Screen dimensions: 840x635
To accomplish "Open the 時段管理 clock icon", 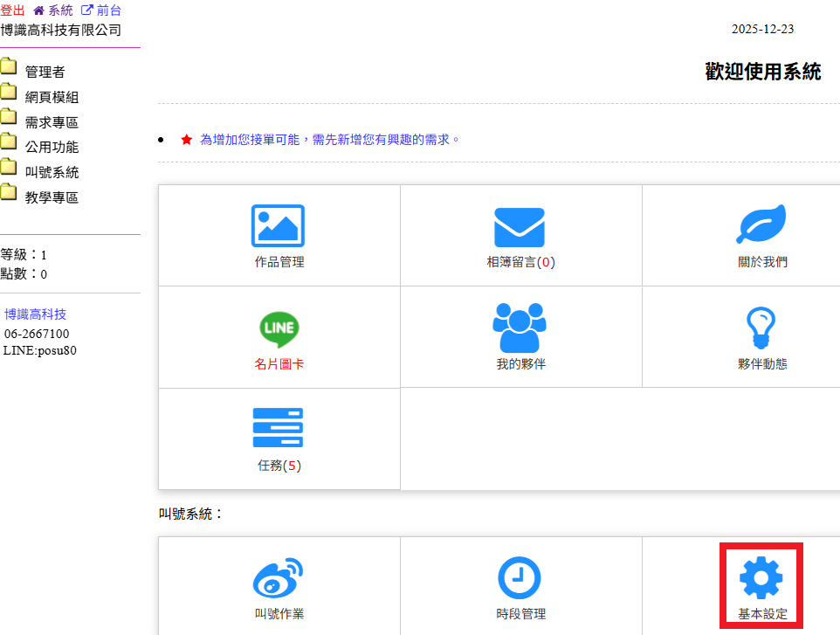I will pos(520,577).
